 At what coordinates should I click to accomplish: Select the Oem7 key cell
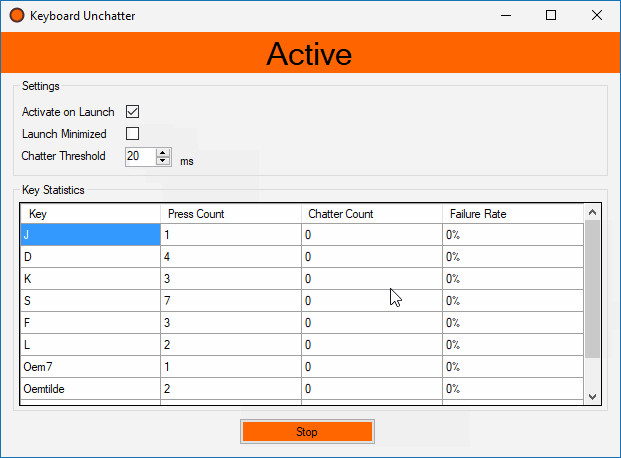pos(91,366)
